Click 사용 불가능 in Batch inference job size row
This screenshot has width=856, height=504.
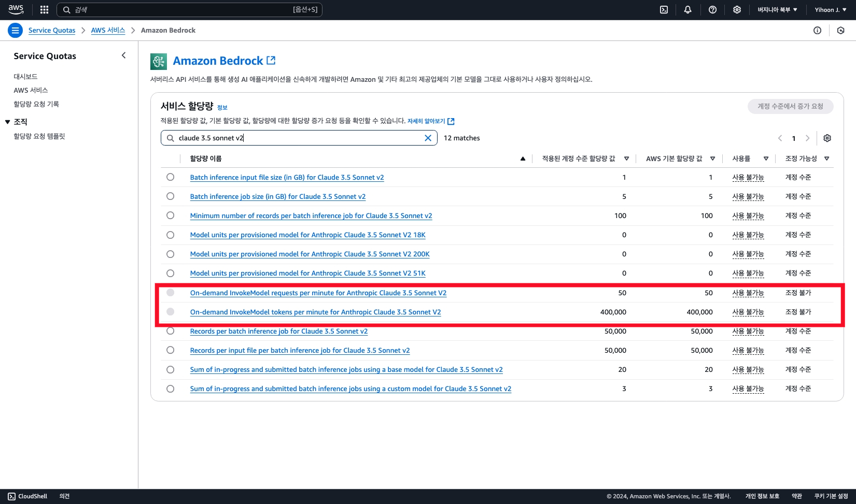point(748,197)
